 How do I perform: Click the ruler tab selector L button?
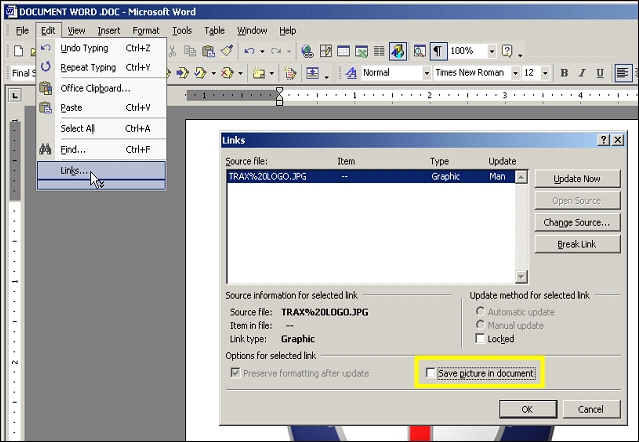pos(15,96)
